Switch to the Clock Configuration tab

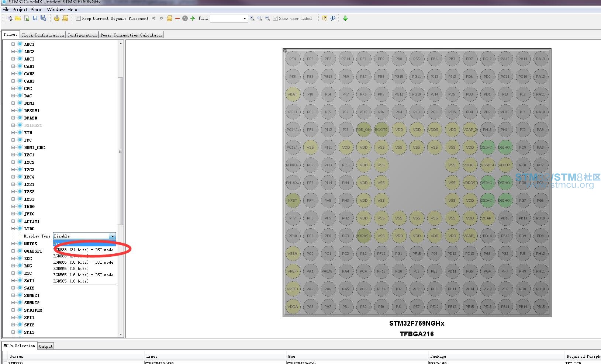(42, 35)
